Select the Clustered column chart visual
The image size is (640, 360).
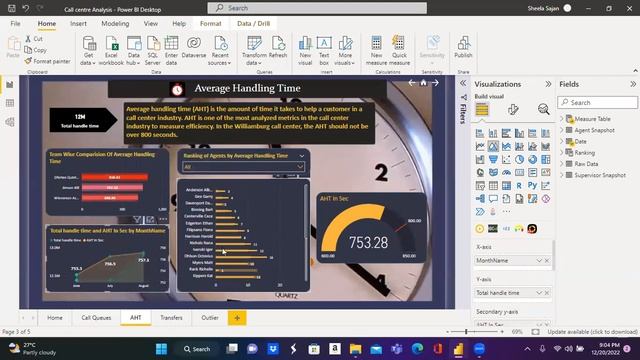click(519, 133)
